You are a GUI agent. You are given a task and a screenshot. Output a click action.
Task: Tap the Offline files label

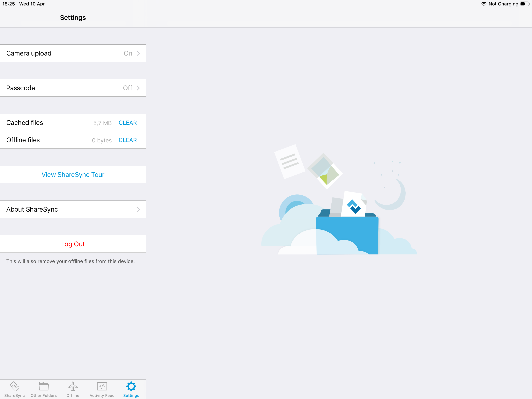click(x=23, y=140)
